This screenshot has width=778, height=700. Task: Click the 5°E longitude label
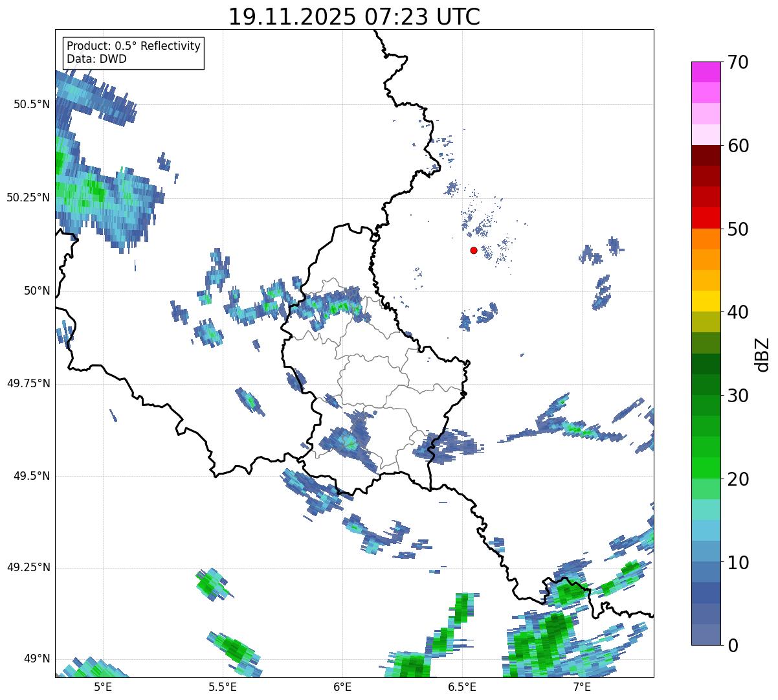point(103,687)
